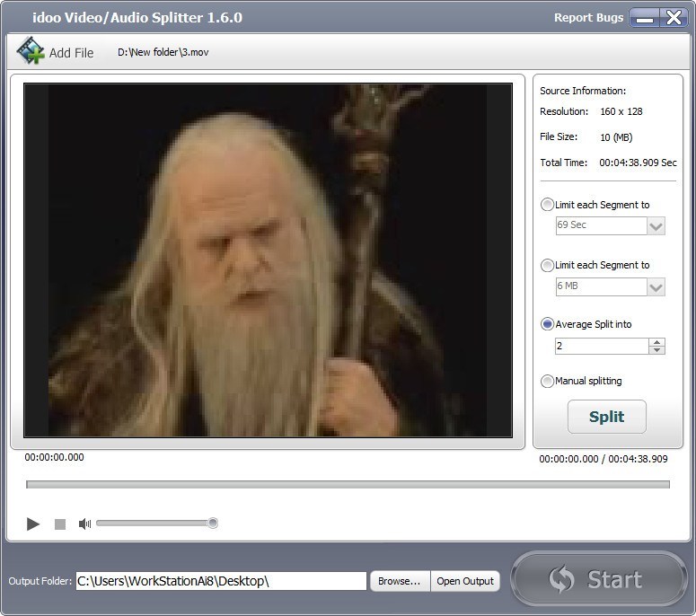Click the Report Bugs link
696x616 pixels.
(x=588, y=17)
